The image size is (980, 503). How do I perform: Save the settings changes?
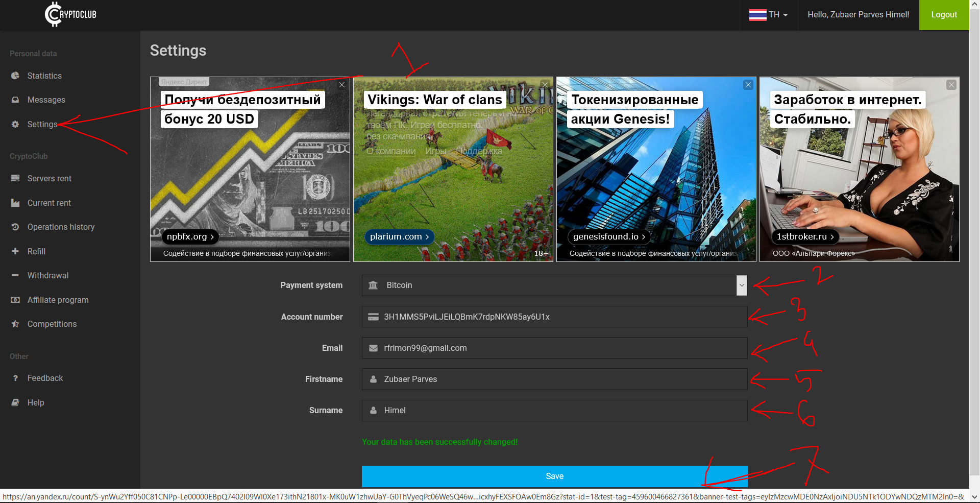pyautogui.click(x=554, y=476)
